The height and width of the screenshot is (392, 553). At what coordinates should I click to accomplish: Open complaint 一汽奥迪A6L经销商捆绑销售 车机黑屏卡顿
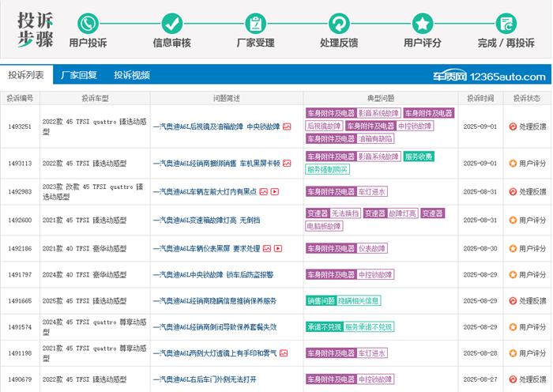tap(216, 164)
